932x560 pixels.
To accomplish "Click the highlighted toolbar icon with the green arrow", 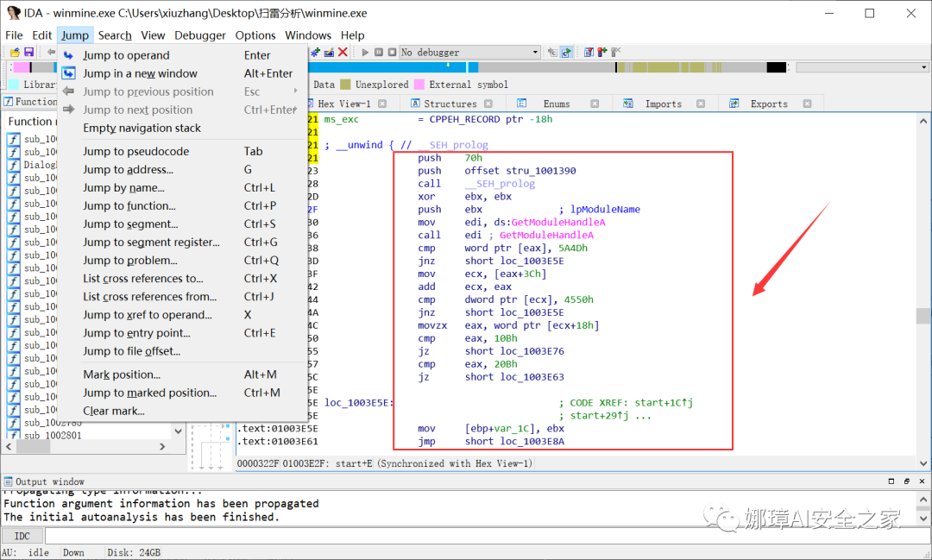I will click(x=566, y=53).
